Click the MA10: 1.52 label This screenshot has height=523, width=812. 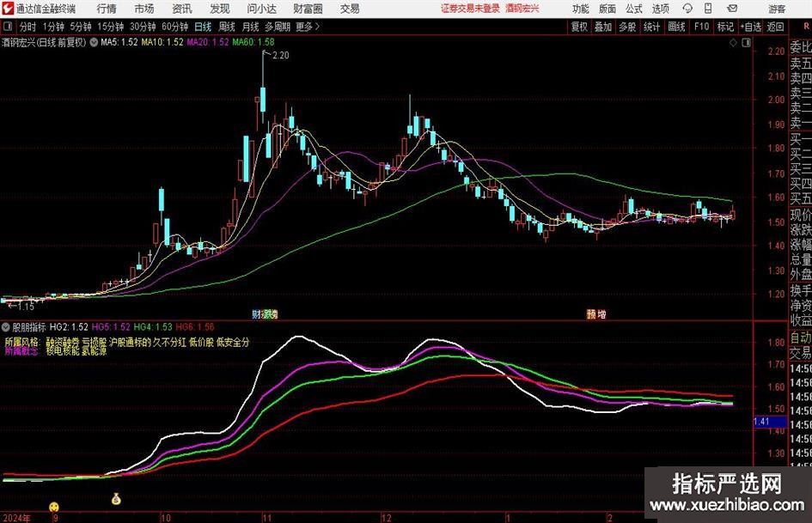tap(162, 42)
